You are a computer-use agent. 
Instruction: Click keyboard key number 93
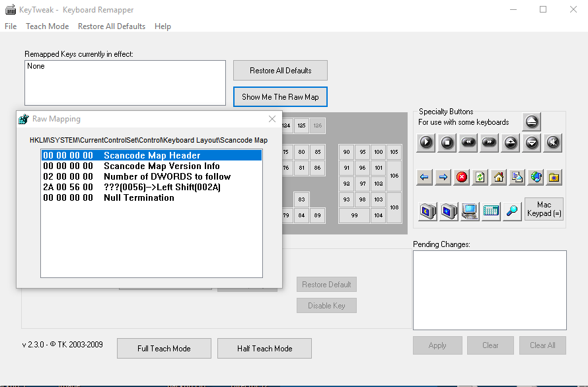click(x=346, y=199)
